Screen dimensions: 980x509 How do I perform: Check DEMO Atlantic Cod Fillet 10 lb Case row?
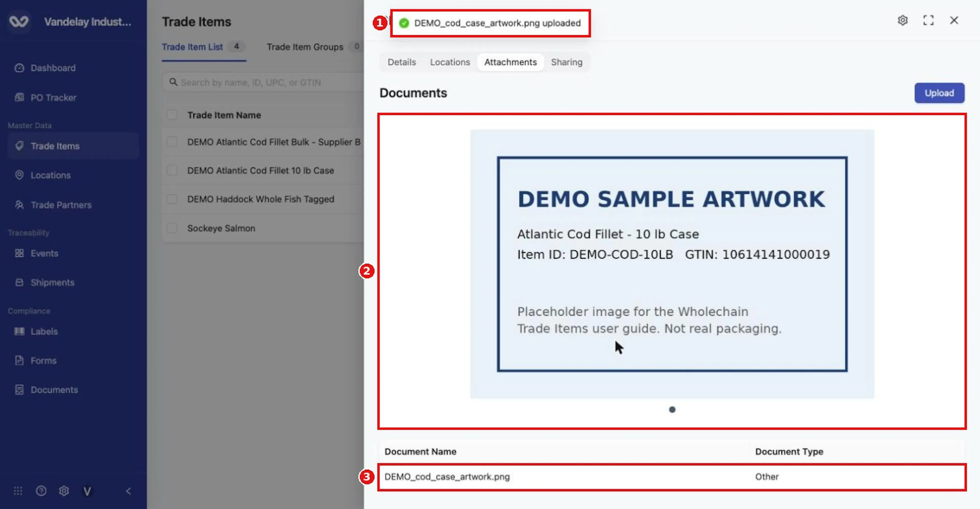coord(172,170)
